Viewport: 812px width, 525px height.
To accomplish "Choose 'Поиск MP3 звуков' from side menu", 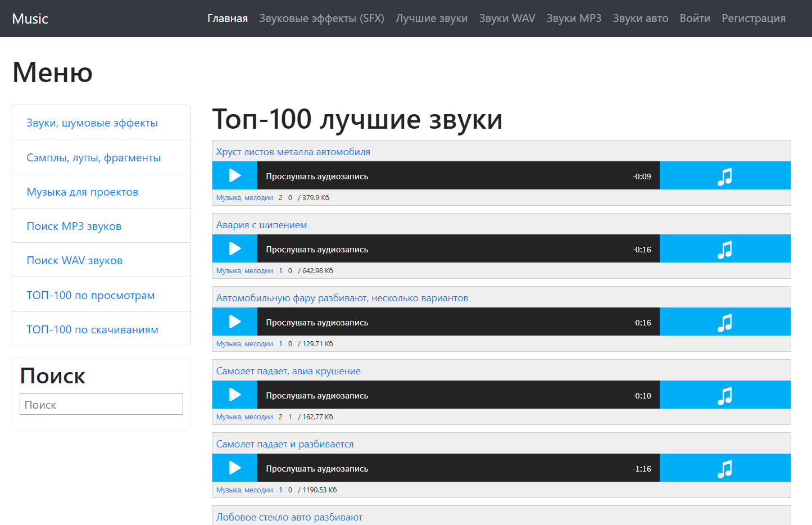I will click(74, 227).
